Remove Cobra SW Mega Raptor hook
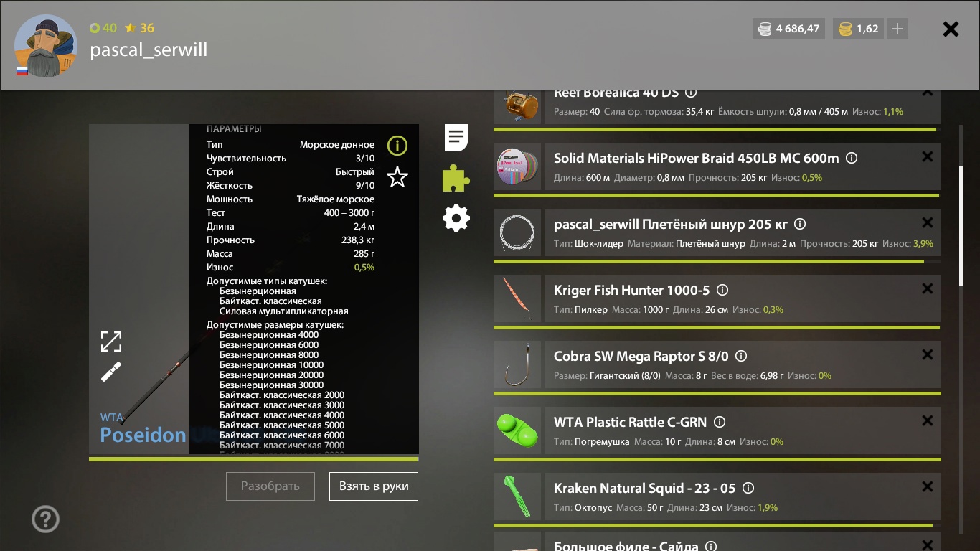 927,354
